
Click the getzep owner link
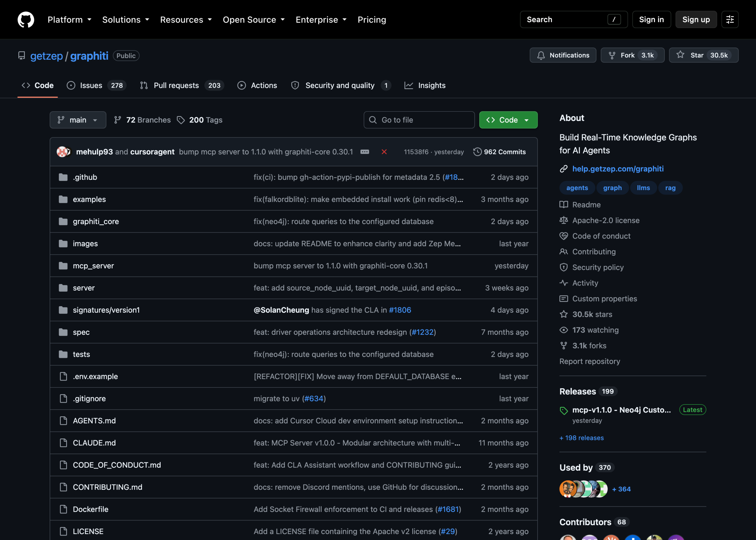click(x=47, y=56)
